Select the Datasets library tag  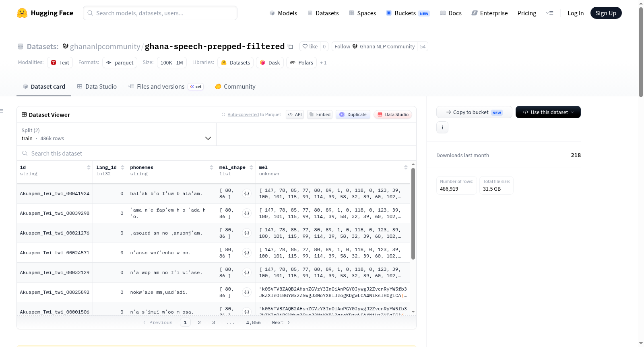click(x=235, y=62)
